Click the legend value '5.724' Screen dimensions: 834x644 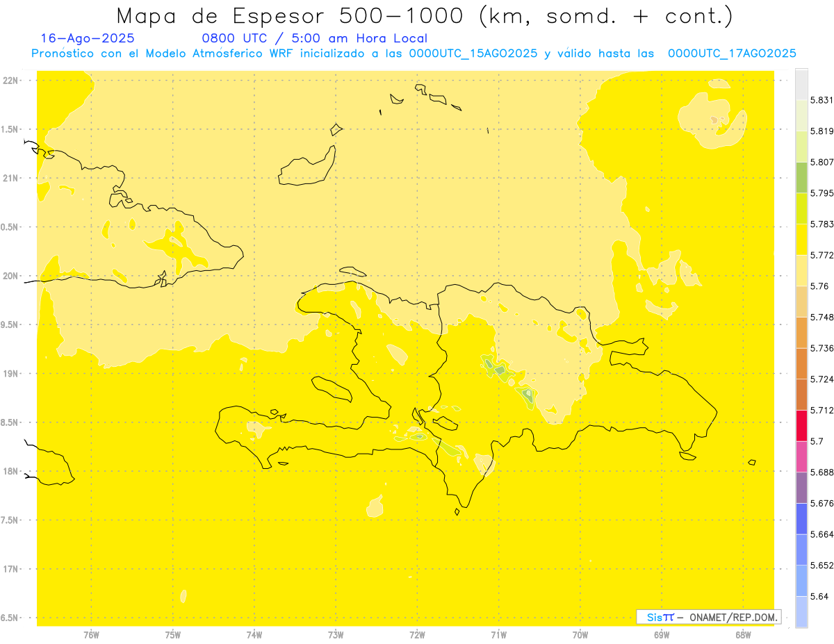822,379
